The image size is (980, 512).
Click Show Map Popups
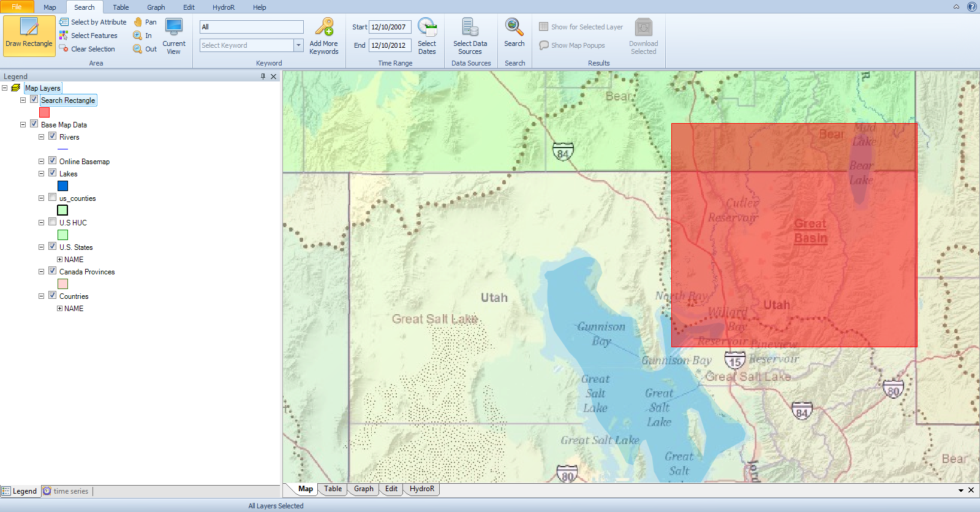[x=572, y=45]
